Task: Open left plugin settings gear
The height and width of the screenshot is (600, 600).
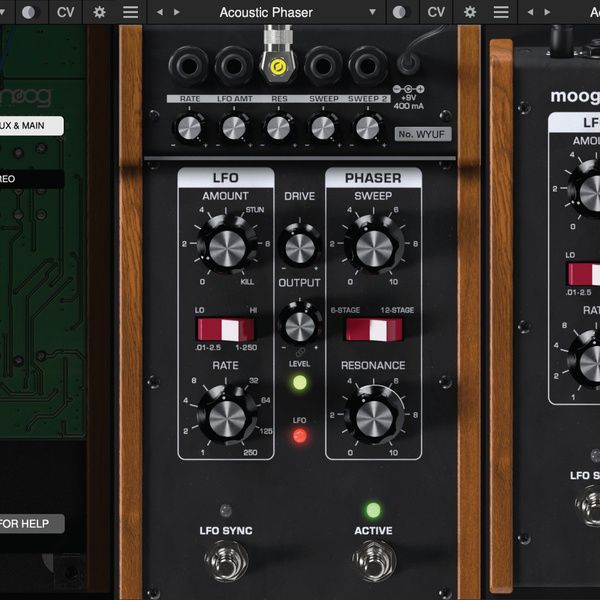Action: pos(99,12)
